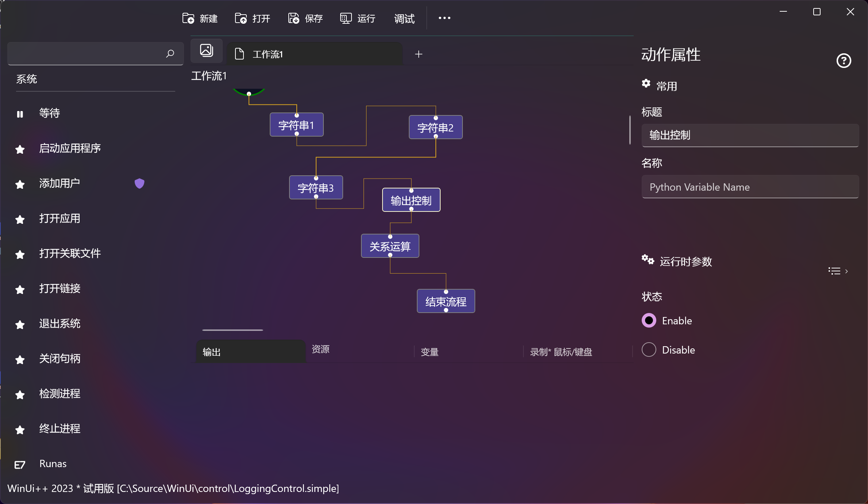
Task: Select the 关系运算 node on canvas
Action: pos(390,247)
